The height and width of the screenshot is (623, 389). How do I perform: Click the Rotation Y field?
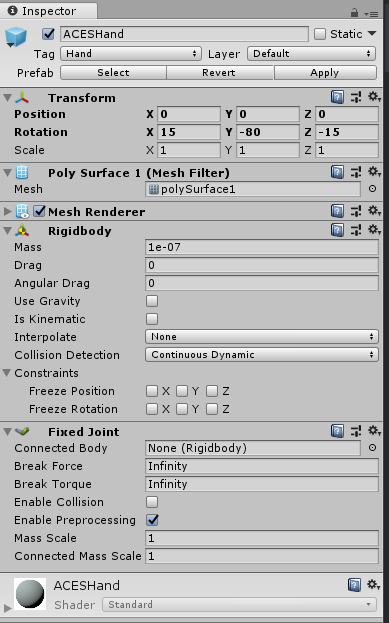[268, 132]
